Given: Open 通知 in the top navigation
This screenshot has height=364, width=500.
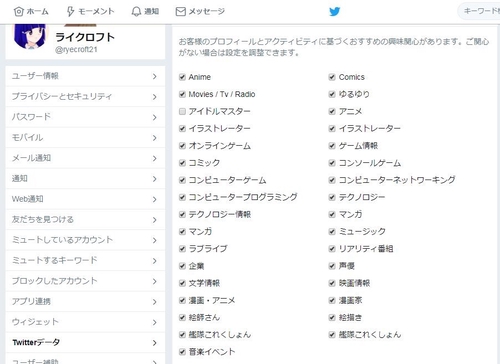Looking at the screenshot, I should point(145,12).
